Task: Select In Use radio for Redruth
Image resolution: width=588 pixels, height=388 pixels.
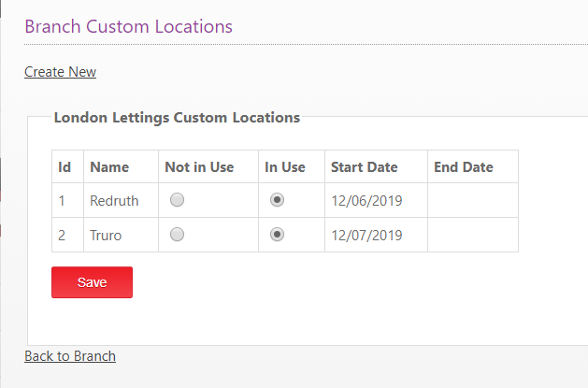Action: point(277,200)
